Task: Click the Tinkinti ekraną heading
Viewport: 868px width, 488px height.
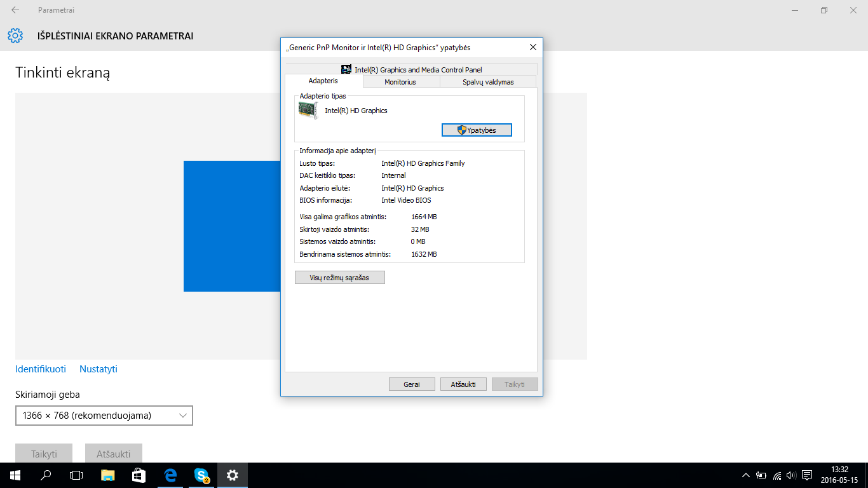Action: tap(63, 73)
